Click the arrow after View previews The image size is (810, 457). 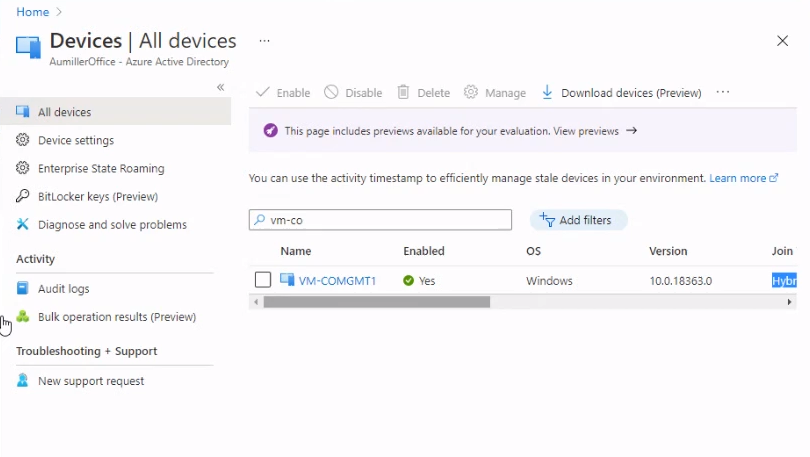[x=631, y=131]
